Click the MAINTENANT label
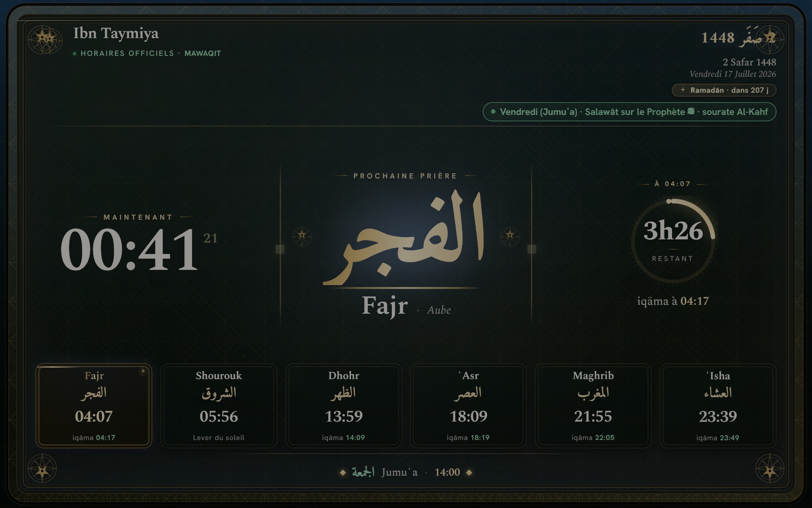 [x=138, y=217]
